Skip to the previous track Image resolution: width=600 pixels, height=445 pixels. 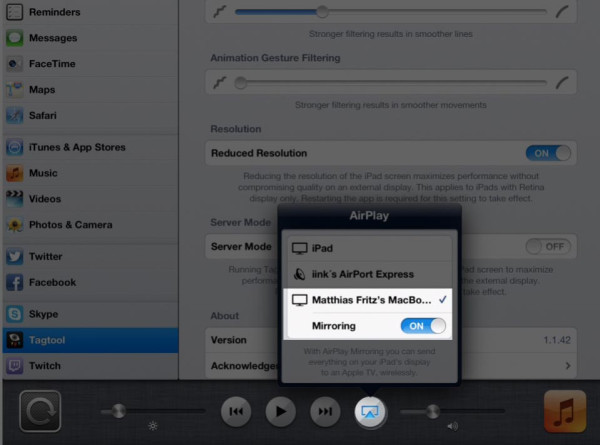tap(237, 411)
